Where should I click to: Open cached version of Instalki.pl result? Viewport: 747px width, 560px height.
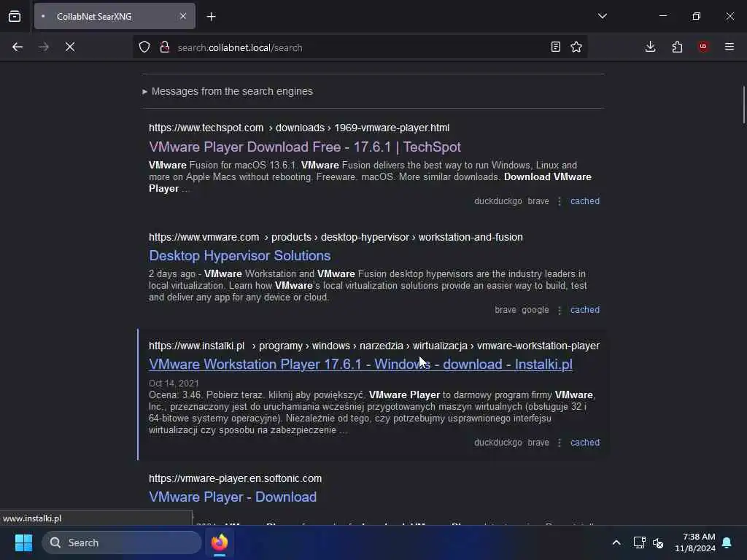(x=585, y=443)
